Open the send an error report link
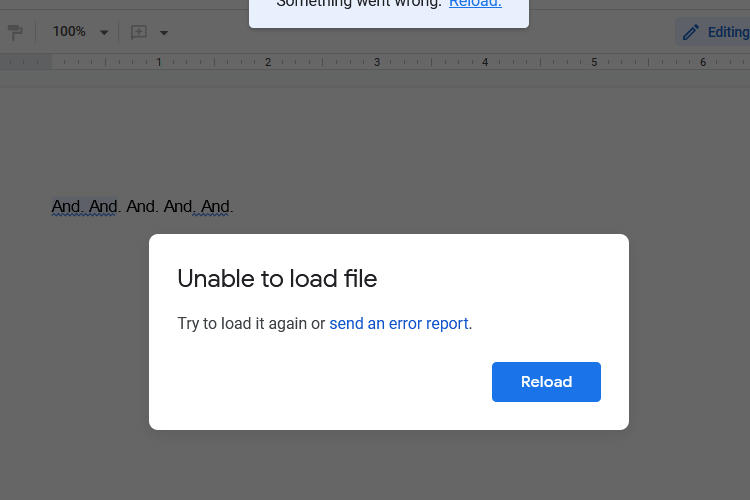750x500 pixels. (x=398, y=324)
